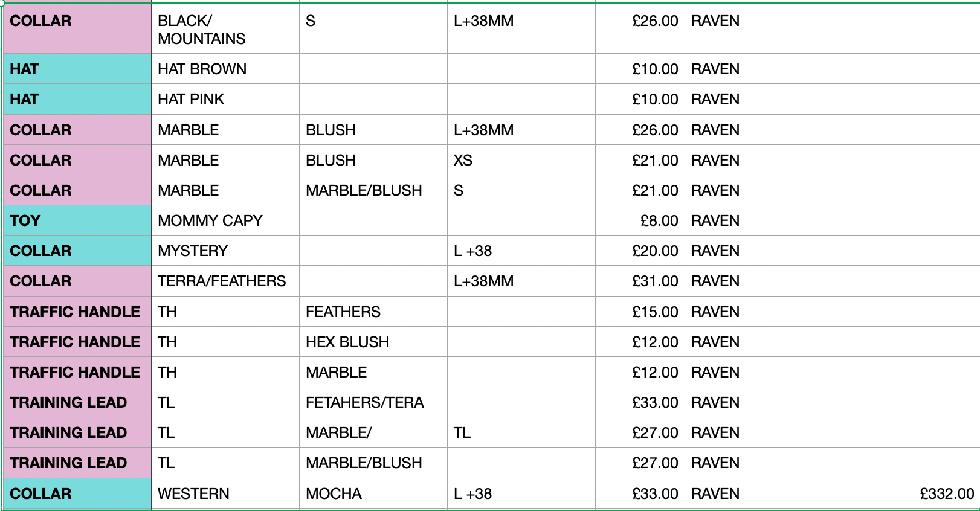Click the £20.00 price cell
Screen dimensions: 980x511
point(640,251)
